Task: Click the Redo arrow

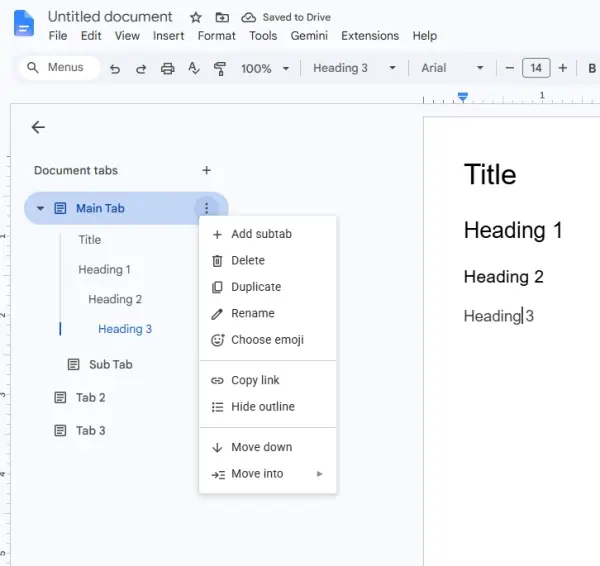Action: (x=141, y=69)
